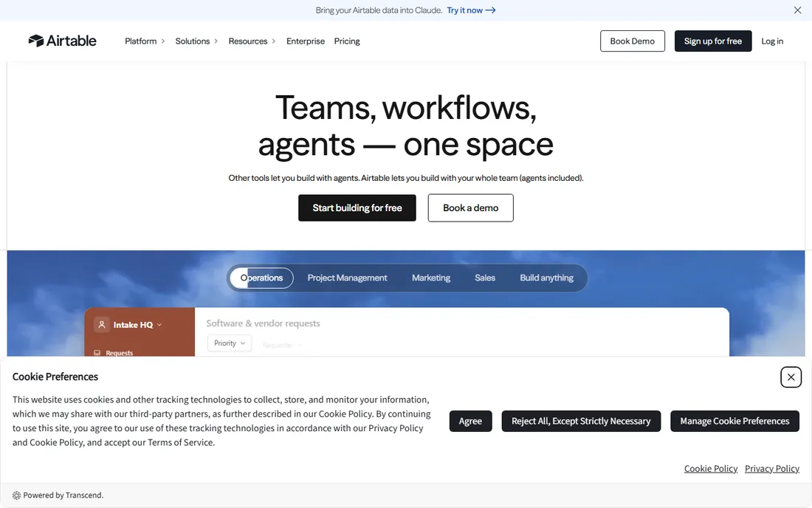Expand the Solutions menu
The height and width of the screenshot is (508, 812).
[196, 41]
